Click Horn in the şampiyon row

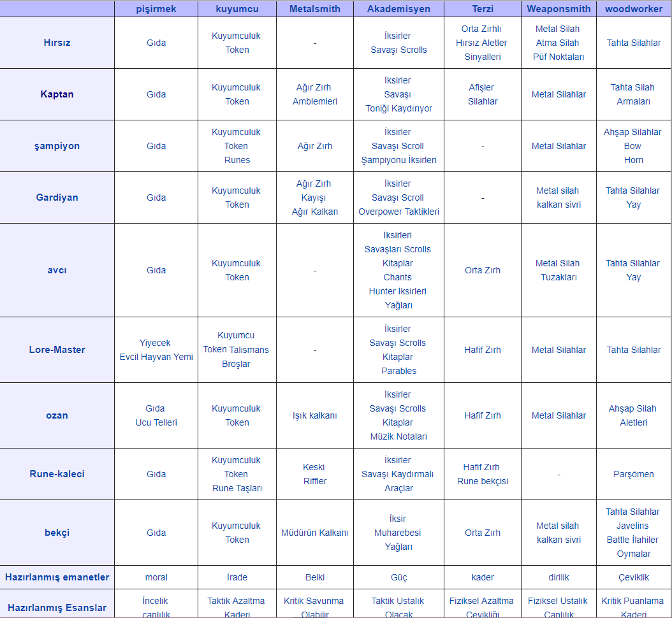coord(634,160)
